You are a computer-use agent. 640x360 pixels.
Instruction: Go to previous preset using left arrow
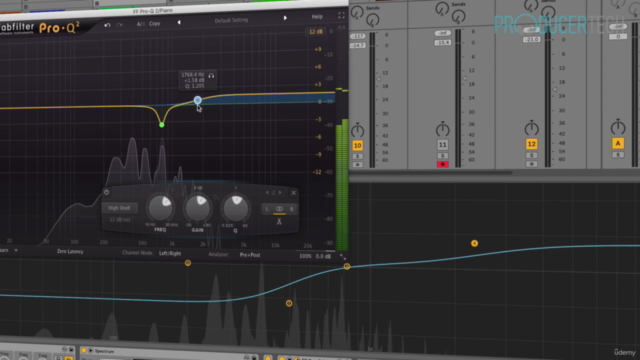pyautogui.click(x=179, y=22)
